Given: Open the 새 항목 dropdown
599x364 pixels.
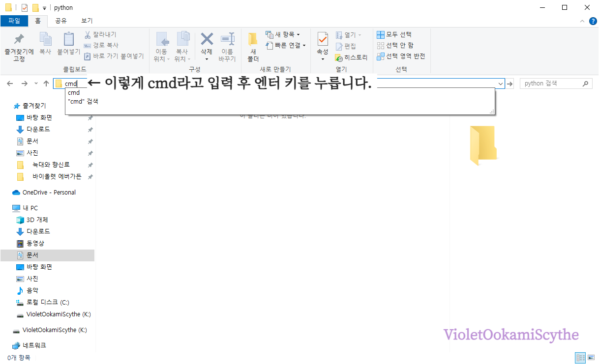Looking at the screenshot, I should 283,34.
